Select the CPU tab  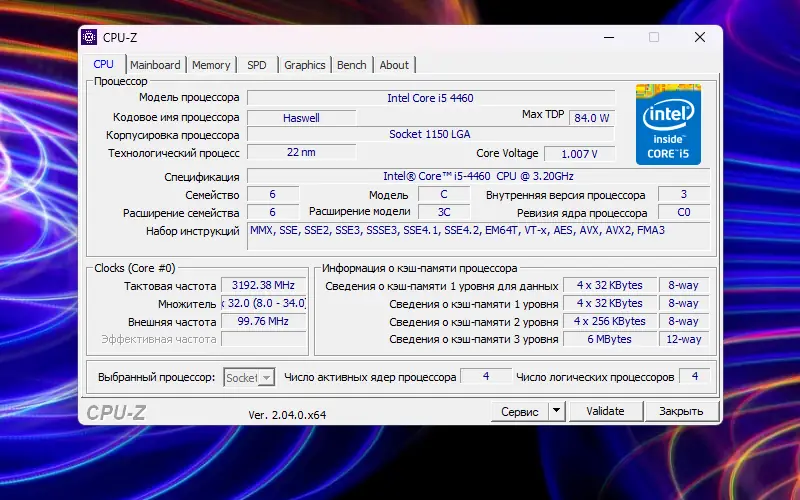pyautogui.click(x=104, y=64)
